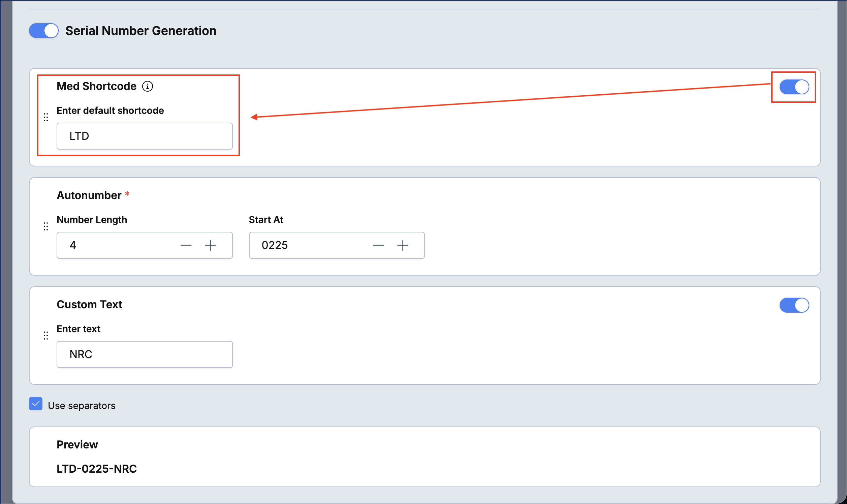
Task: Click the default shortcode field containing LTD
Action: click(145, 136)
